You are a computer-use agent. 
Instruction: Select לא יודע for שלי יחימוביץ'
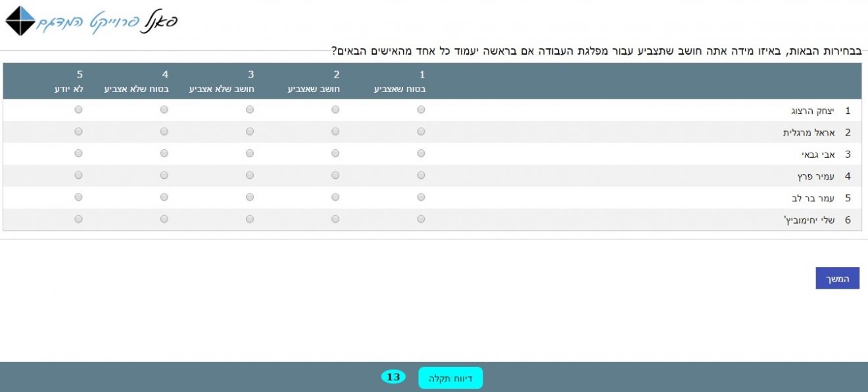click(79, 219)
